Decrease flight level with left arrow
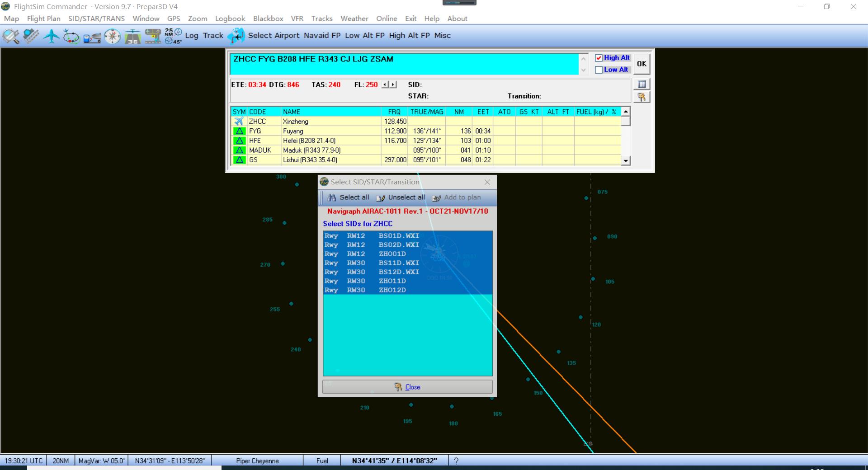868x470 pixels. pyautogui.click(x=385, y=85)
